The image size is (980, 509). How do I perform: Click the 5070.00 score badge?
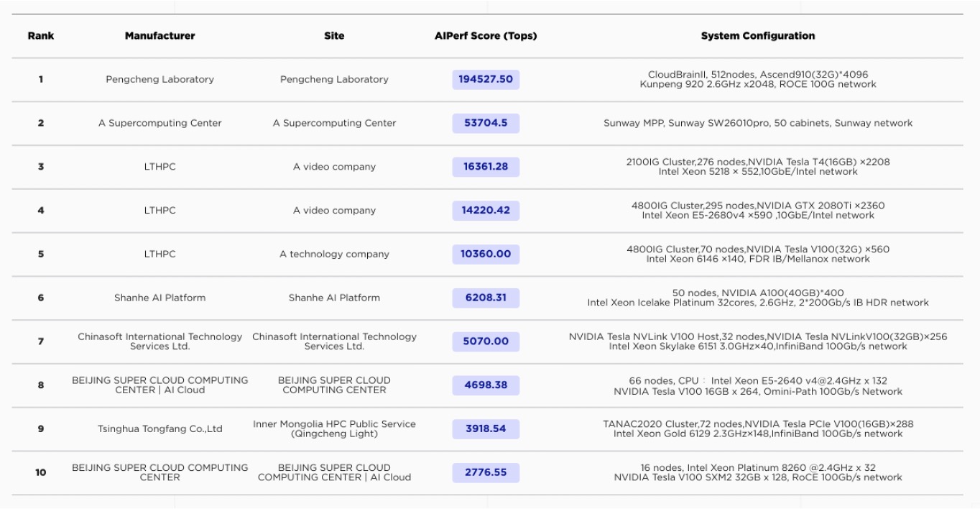[x=486, y=341]
